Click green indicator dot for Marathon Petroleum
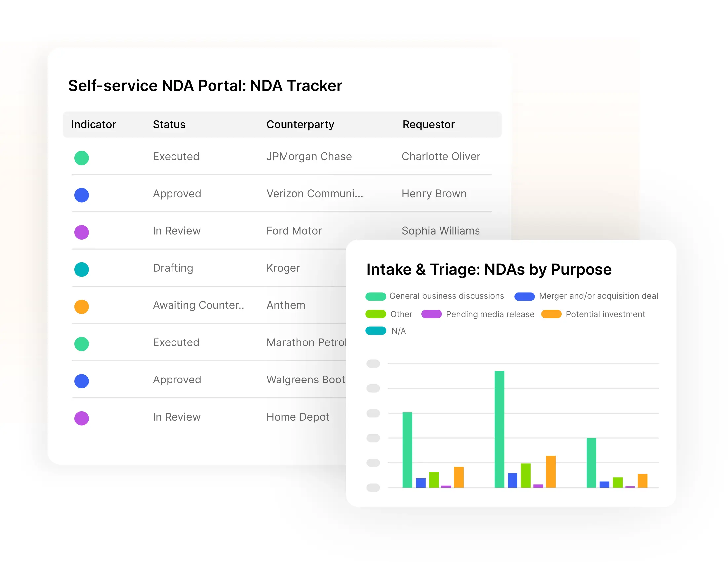Screen dimensions: 728x562 point(81,344)
